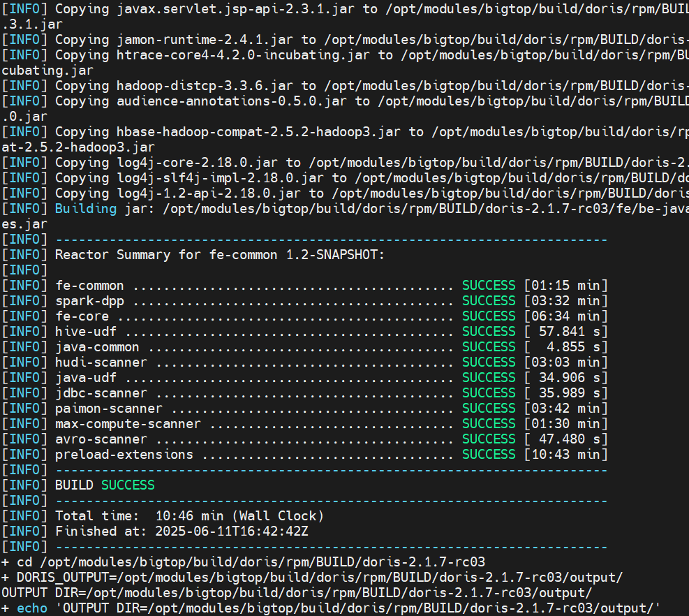Click the '34.906 s' duration for java-udf
Viewport: 689px width, 616px height.
570,378
